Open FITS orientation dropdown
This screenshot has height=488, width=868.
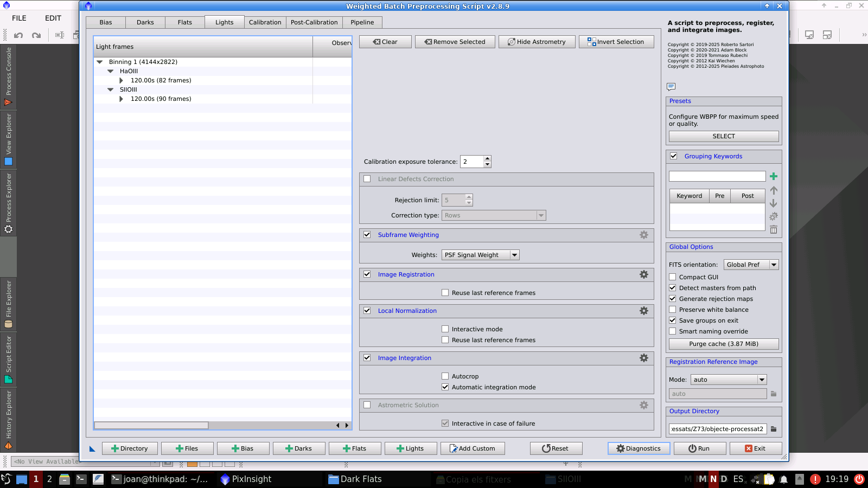(751, 265)
